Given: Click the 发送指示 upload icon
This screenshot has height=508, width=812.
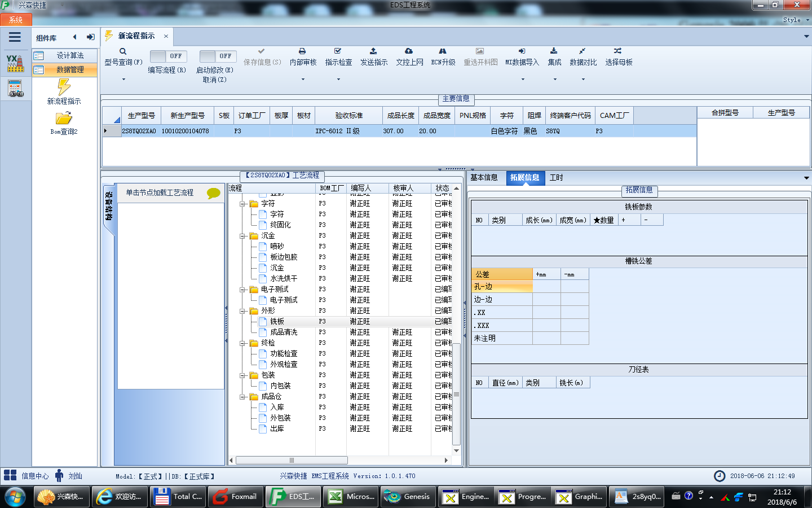Looking at the screenshot, I should pyautogui.click(x=373, y=51).
